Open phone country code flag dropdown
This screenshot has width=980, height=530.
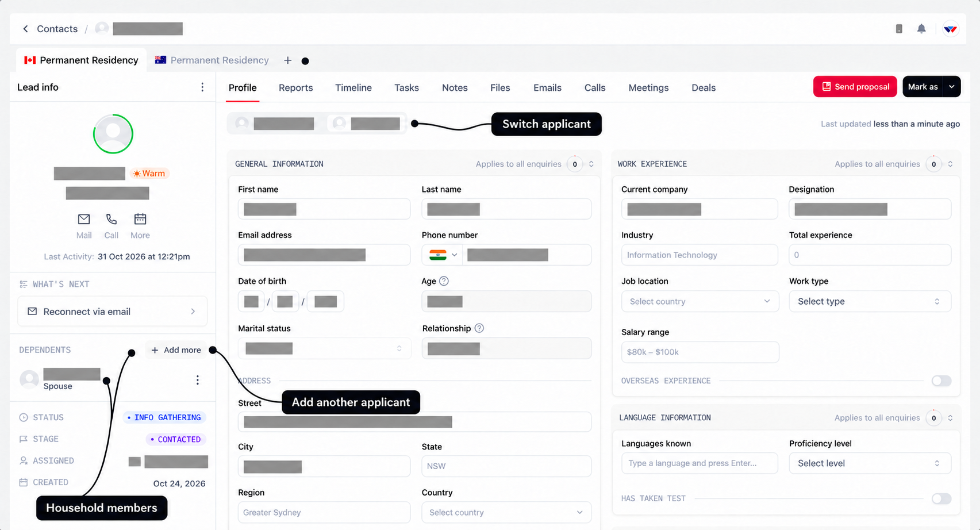click(x=443, y=255)
